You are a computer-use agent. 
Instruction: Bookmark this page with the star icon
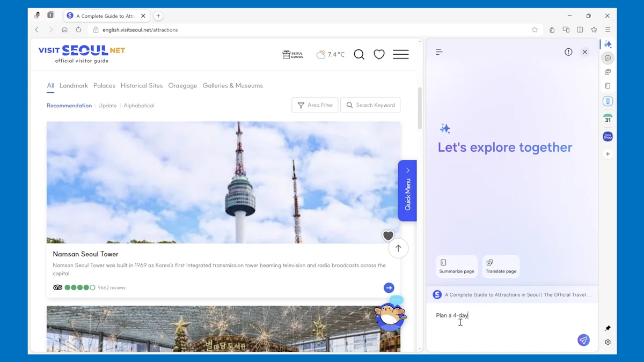535,30
